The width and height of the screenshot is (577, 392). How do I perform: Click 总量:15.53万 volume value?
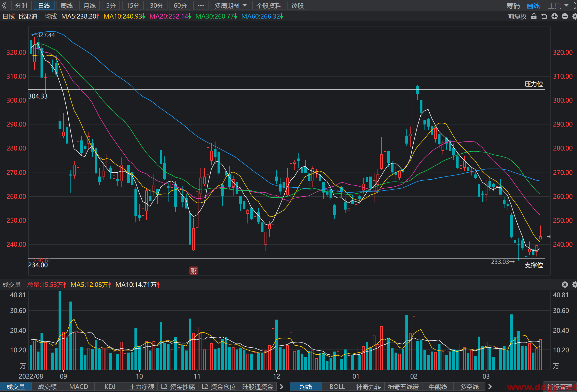(47, 285)
